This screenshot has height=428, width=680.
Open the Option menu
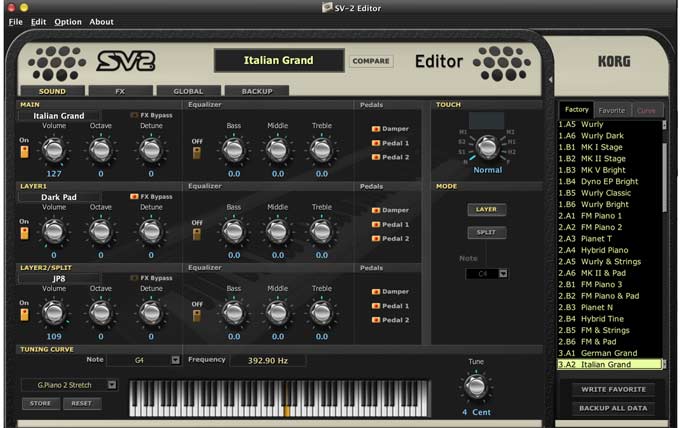[x=68, y=22]
